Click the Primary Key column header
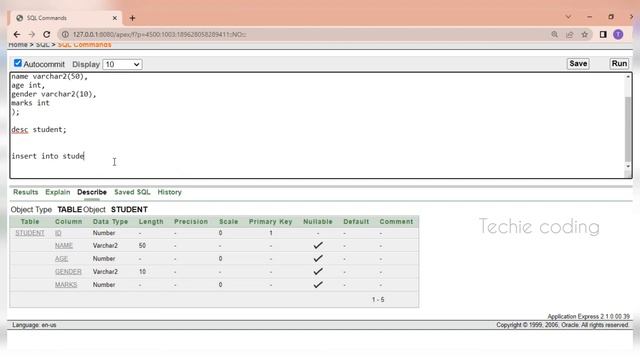The height and width of the screenshot is (360, 640). click(270, 222)
